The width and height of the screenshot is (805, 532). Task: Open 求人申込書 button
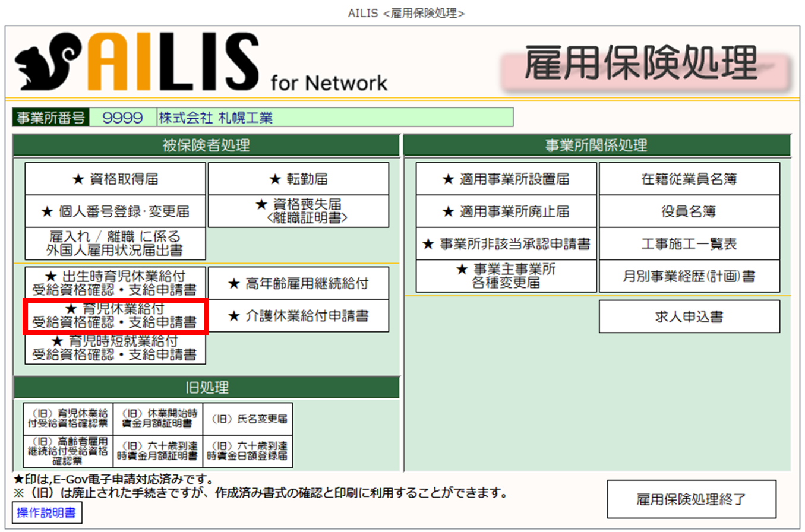click(689, 316)
